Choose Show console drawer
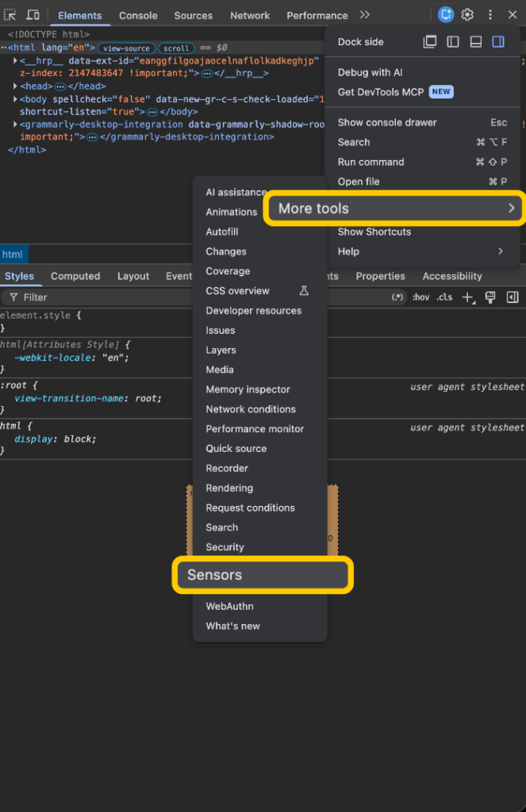The width and height of the screenshot is (526, 812). [422, 123]
